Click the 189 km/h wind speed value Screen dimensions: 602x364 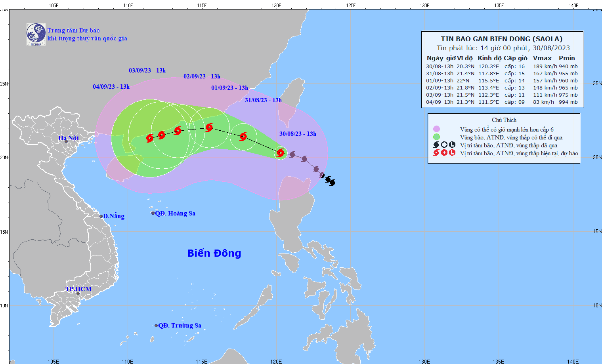click(x=545, y=67)
